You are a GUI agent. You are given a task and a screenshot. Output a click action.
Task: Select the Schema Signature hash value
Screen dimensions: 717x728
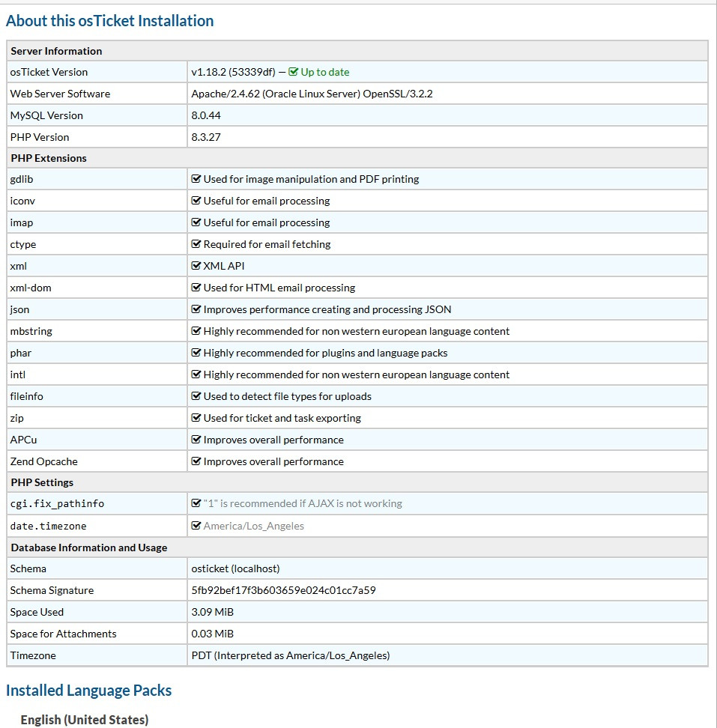tap(283, 590)
